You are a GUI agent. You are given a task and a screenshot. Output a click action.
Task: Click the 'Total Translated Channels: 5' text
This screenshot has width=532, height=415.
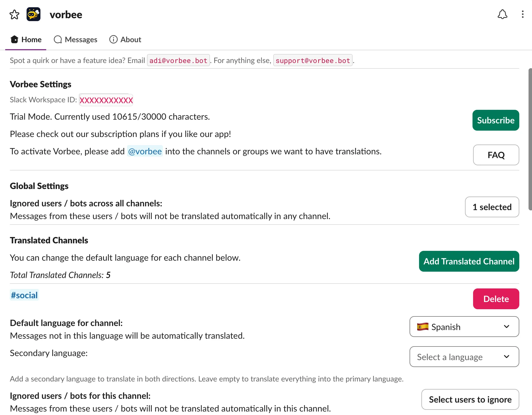(x=60, y=275)
